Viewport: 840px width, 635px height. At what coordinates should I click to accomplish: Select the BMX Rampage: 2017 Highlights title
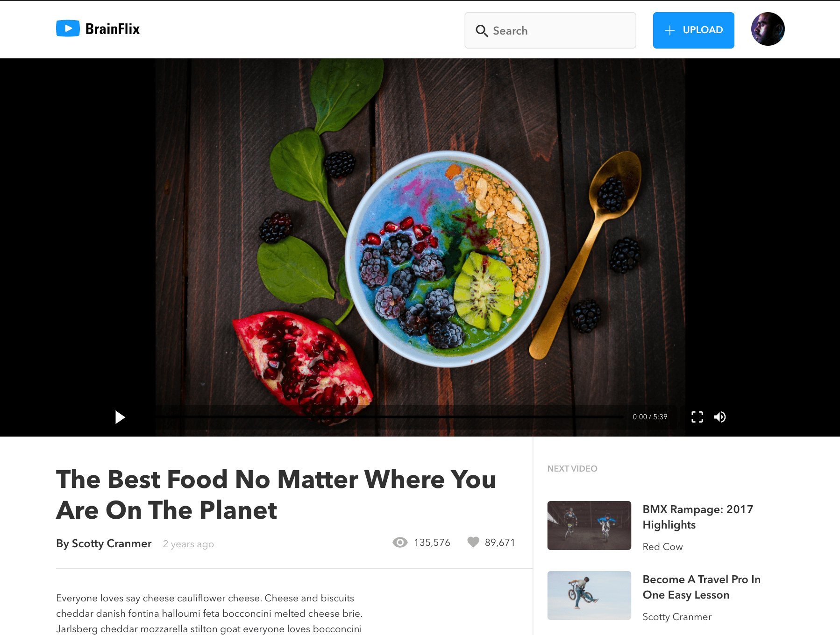698,517
